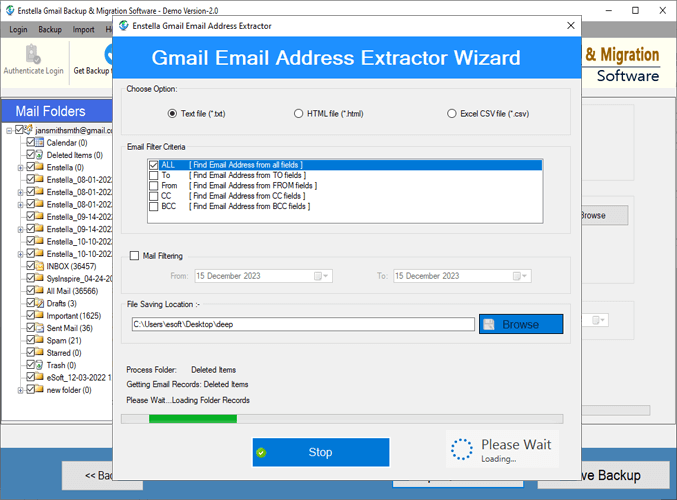Collapse the Gmail account root node
Viewport: 677px width, 500px height.
9,130
